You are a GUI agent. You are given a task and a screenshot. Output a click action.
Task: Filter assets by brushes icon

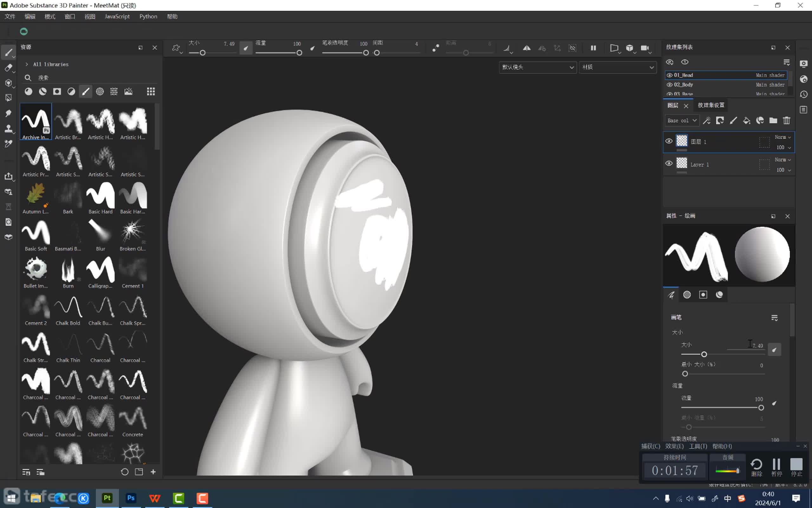(x=86, y=91)
